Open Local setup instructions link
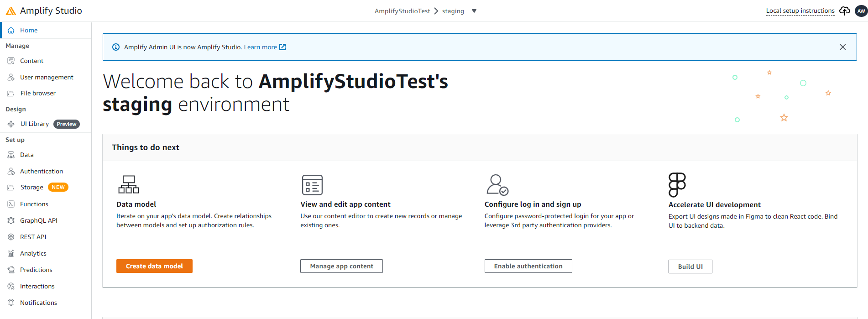This screenshot has height=319, width=868. coord(800,10)
